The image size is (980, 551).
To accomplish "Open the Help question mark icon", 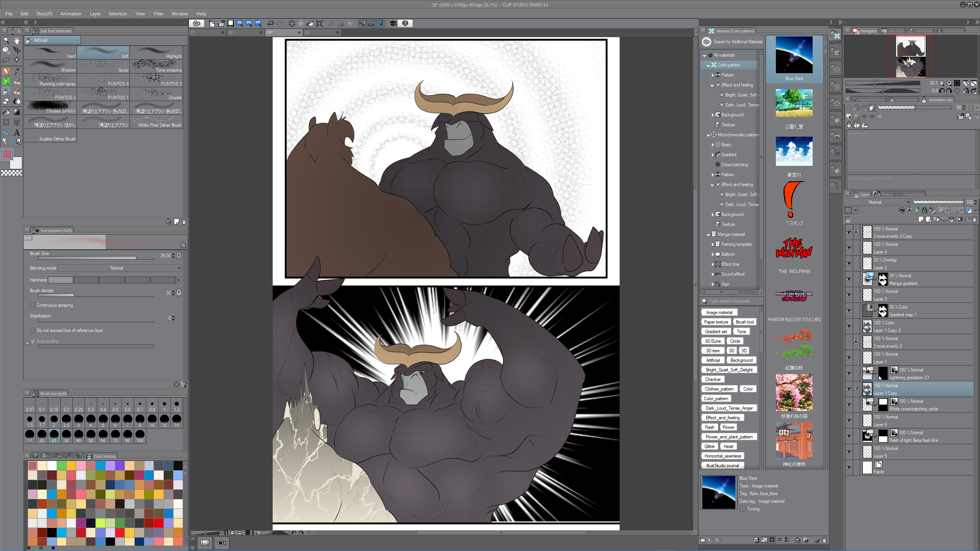I will [x=405, y=23].
